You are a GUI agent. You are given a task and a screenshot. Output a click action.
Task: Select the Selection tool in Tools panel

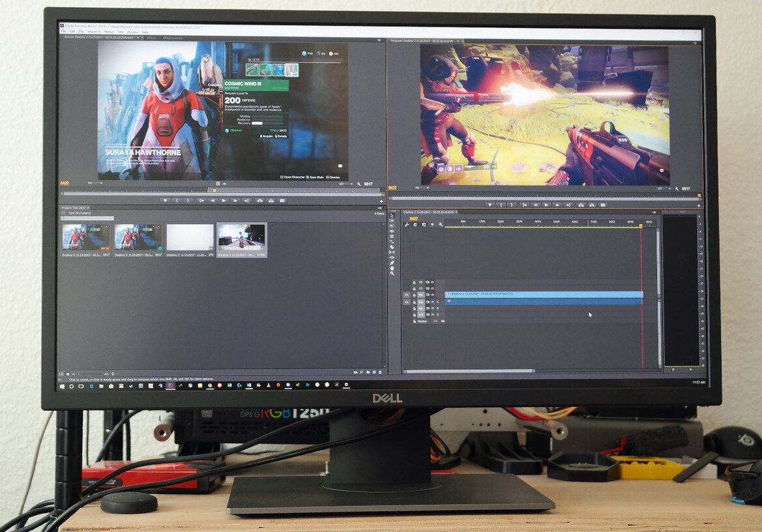[392, 216]
